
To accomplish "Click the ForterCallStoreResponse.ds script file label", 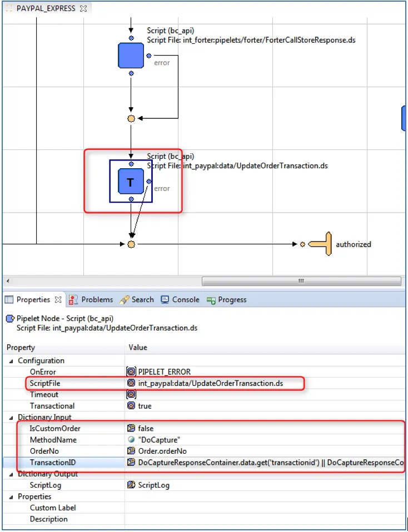I will click(251, 40).
